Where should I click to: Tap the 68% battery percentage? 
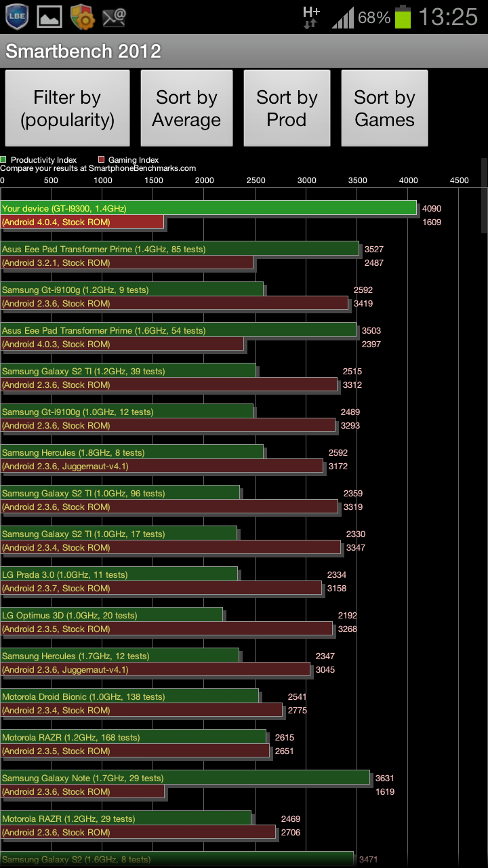pos(374,18)
